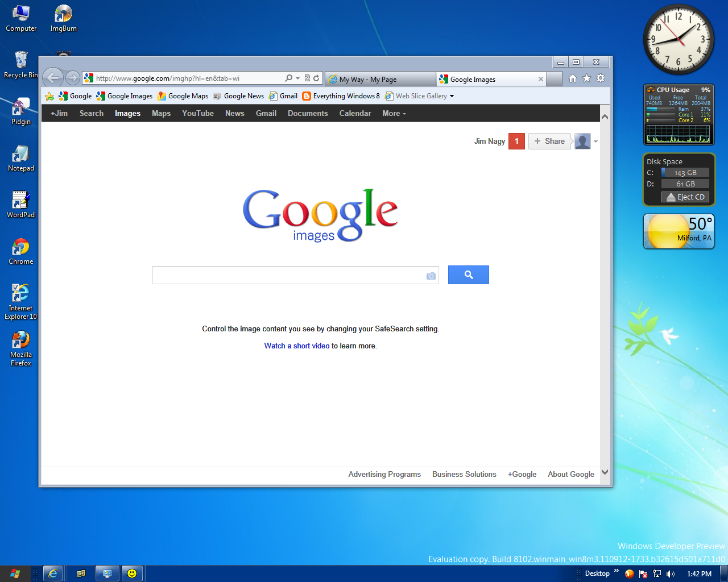This screenshot has width=728, height=582.
Task: Select Search in the Google black bar
Action: click(92, 113)
